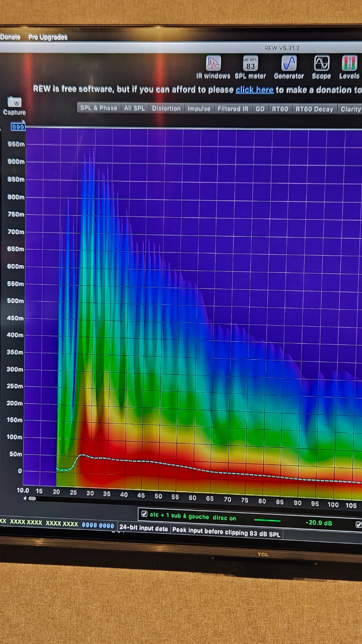Select the GD tab

tap(260, 109)
